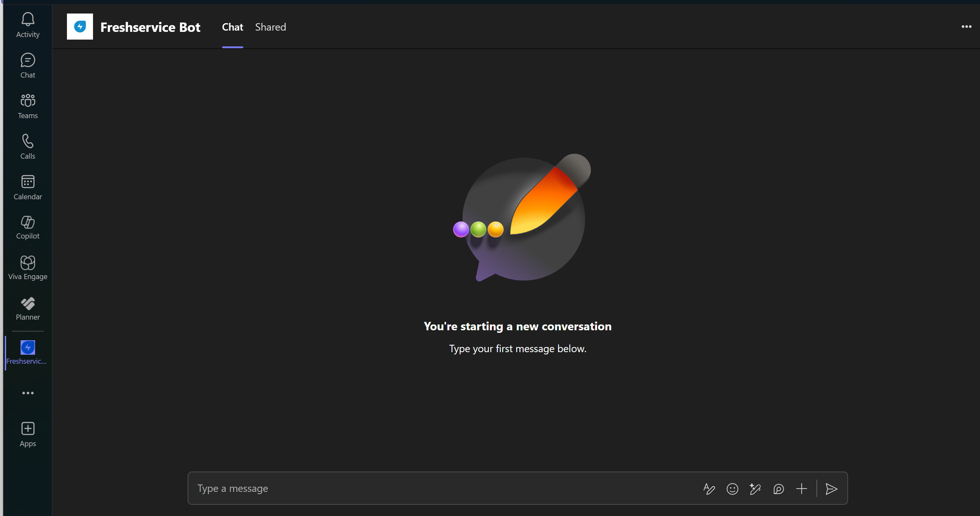Open the emoji picker
Image resolution: width=980 pixels, height=516 pixels.
coord(732,489)
